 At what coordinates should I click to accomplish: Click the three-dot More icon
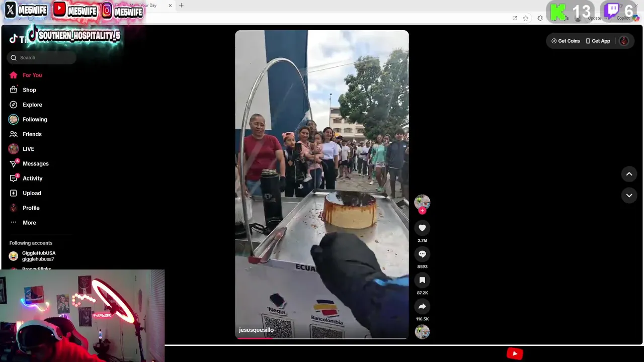(x=14, y=222)
